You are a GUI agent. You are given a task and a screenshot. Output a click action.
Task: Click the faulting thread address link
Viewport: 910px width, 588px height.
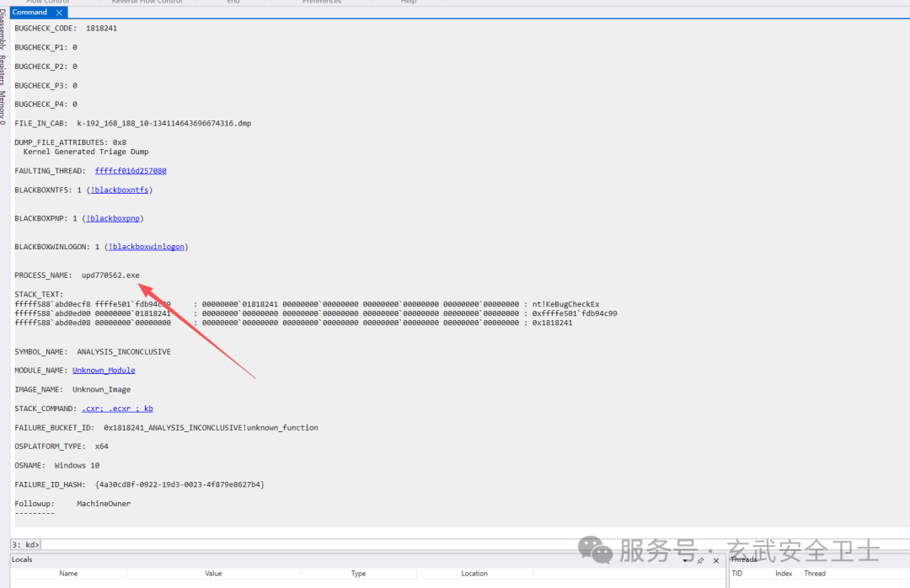[x=131, y=171]
